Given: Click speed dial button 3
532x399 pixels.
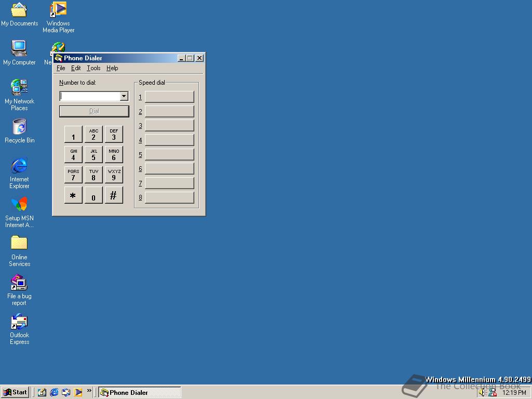Looking at the screenshot, I should click(169, 126).
